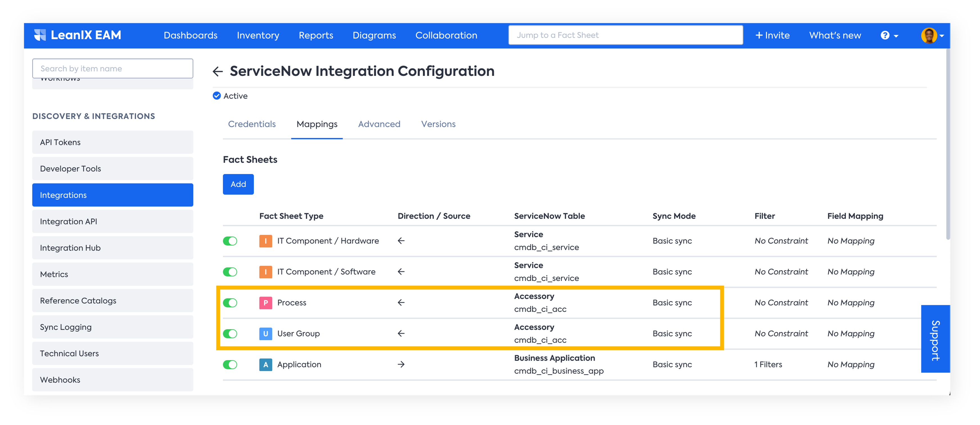
Task: Click the Add fact sheet button
Action: coord(238,184)
